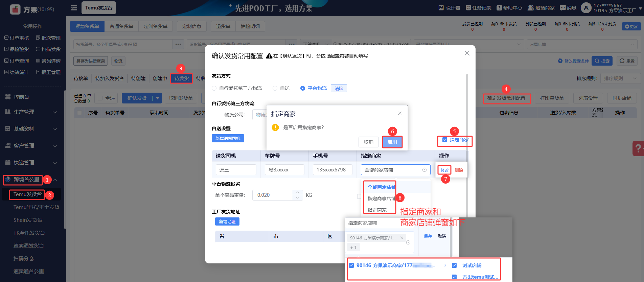The width and height of the screenshot is (644, 282).
Task: Choose 指定商家店铺 from the dropdown list
Action: click(x=382, y=198)
